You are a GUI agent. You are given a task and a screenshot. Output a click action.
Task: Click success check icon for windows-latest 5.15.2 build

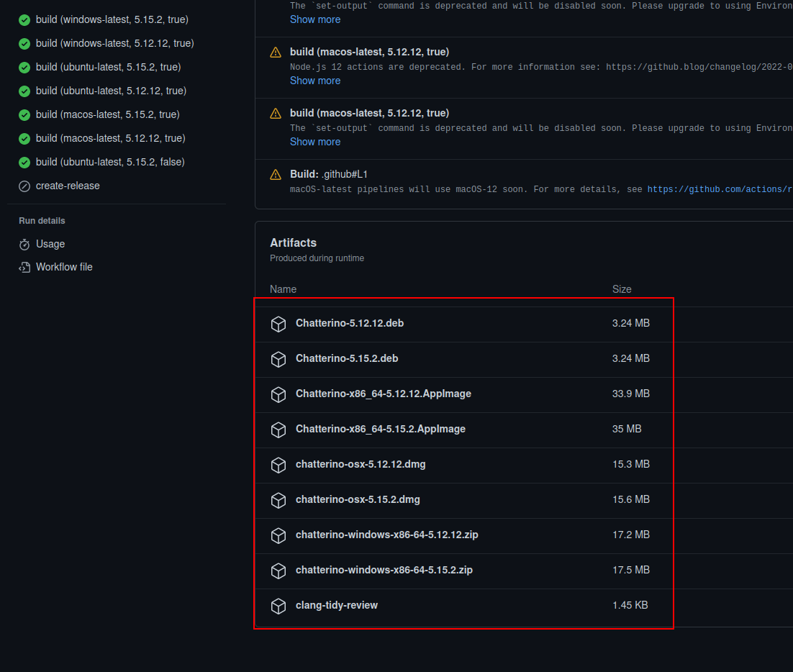click(24, 20)
